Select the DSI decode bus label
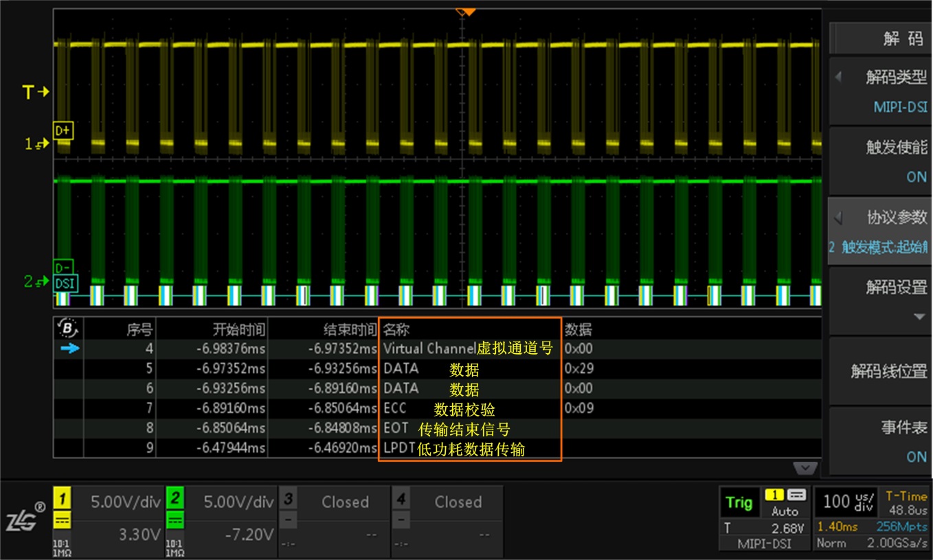 coord(66,283)
